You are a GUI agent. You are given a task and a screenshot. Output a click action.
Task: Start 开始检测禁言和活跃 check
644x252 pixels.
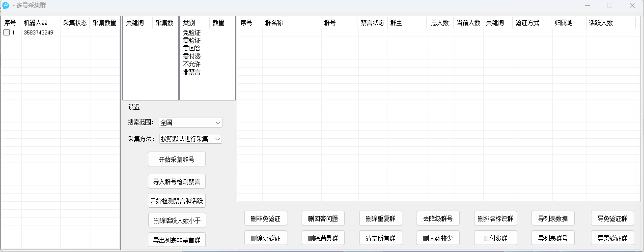tap(176, 200)
